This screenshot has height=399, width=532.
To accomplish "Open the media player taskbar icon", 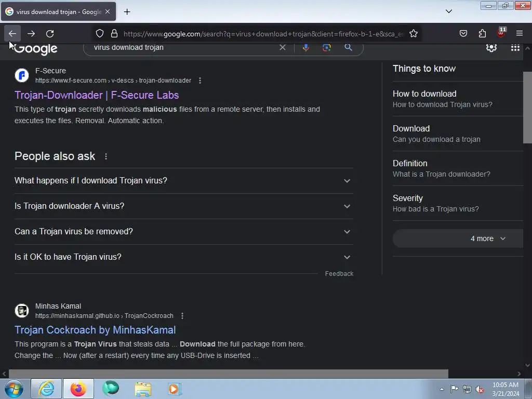I will pyautogui.click(x=175, y=389).
